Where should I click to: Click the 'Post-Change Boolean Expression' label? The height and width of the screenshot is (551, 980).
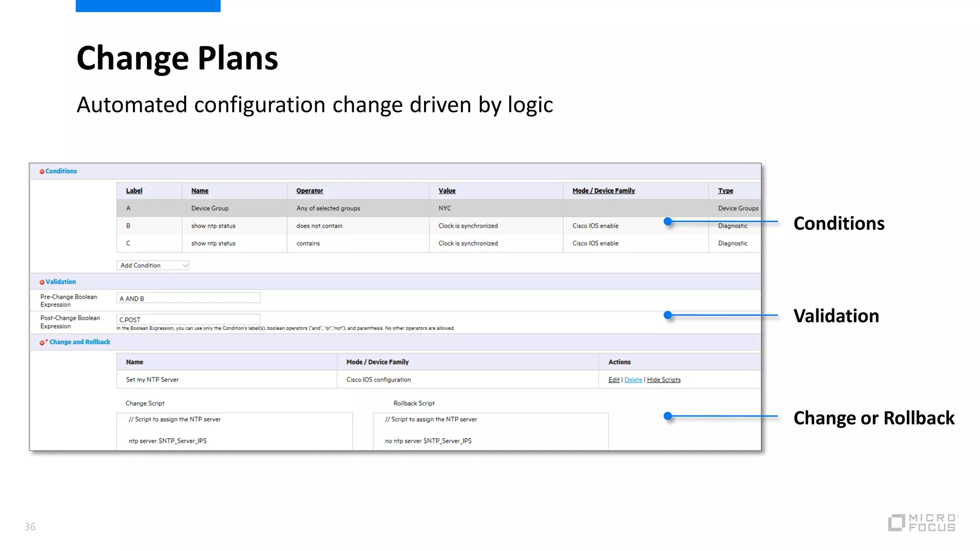[x=70, y=322]
